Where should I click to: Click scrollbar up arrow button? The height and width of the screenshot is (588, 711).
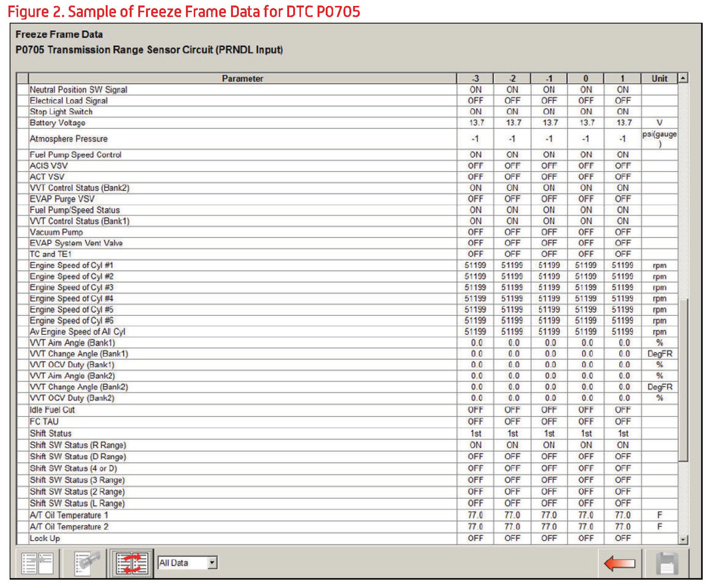click(x=683, y=78)
